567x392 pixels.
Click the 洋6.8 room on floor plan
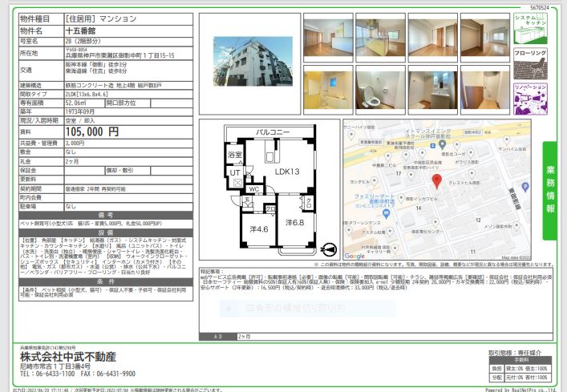pos(294,223)
